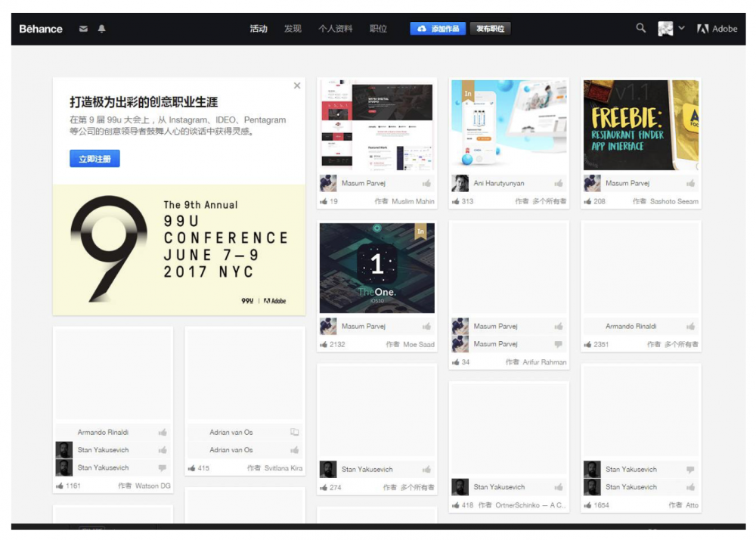This screenshot has width=756, height=540.
Task: Expand the user avatar dropdown arrow
Action: tap(681, 28)
